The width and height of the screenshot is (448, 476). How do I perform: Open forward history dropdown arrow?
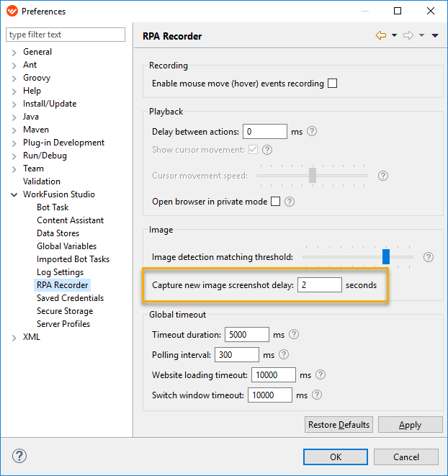click(x=421, y=35)
